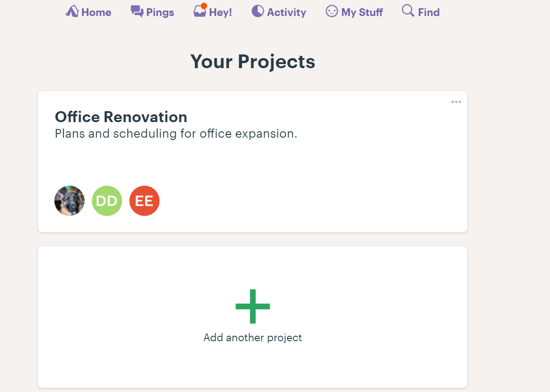The height and width of the screenshot is (392, 550).
Task: Select the dog photo avatar
Action: click(69, 201)
